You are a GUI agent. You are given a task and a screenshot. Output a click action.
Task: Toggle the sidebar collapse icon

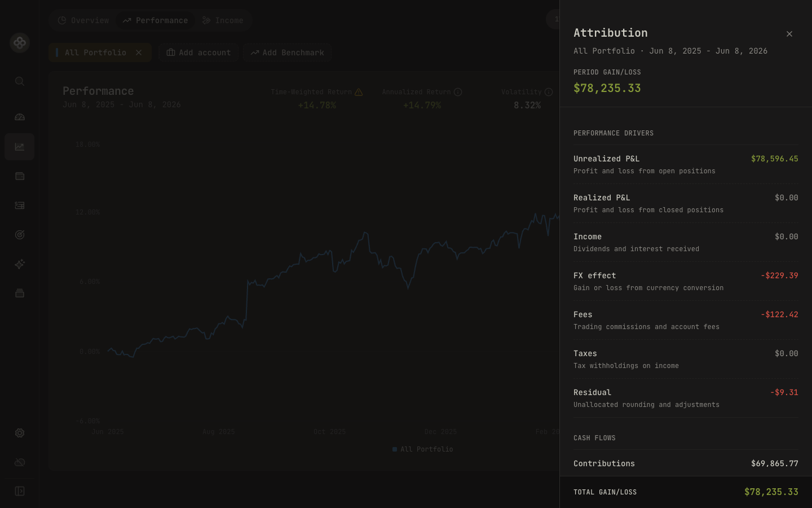pyautogui.click(x=20, y=491)
